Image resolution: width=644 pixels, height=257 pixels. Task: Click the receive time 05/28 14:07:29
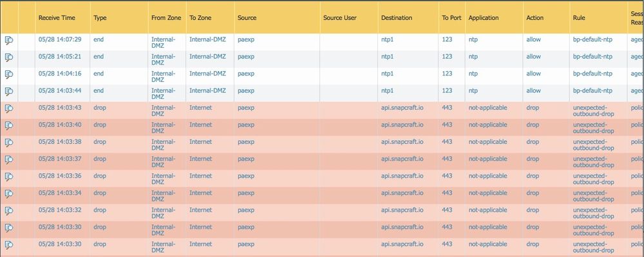(60, 39)
